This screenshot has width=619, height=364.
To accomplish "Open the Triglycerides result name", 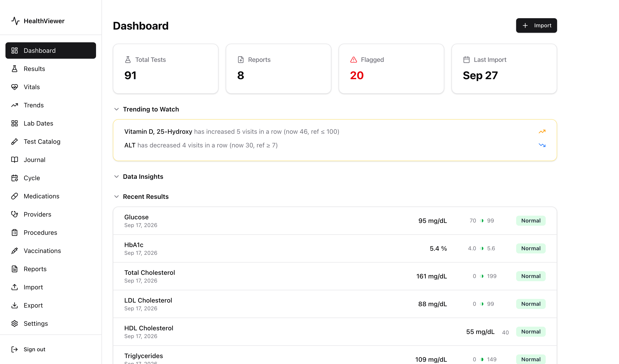I will [x=144, y=356].
